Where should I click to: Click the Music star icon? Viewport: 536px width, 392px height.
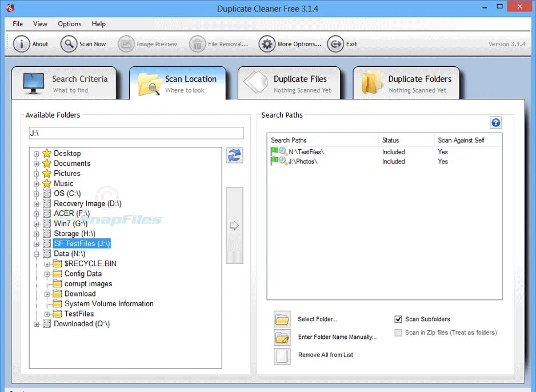(x=47, y=183)
